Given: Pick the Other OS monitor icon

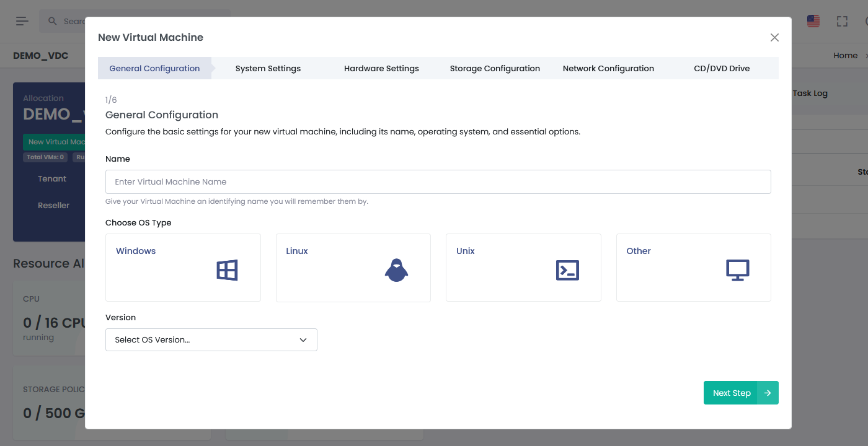Looking at the screenshot, I should click(x=737, y=270).
